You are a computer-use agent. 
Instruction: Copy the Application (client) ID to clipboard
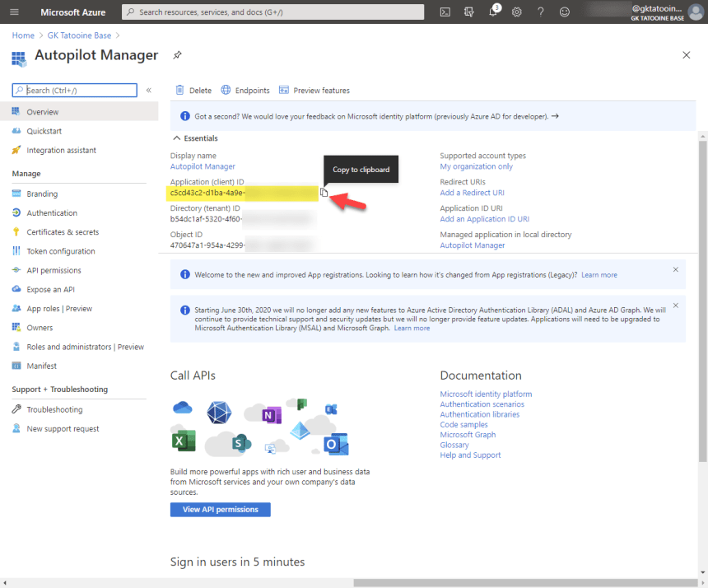point(324,192)
